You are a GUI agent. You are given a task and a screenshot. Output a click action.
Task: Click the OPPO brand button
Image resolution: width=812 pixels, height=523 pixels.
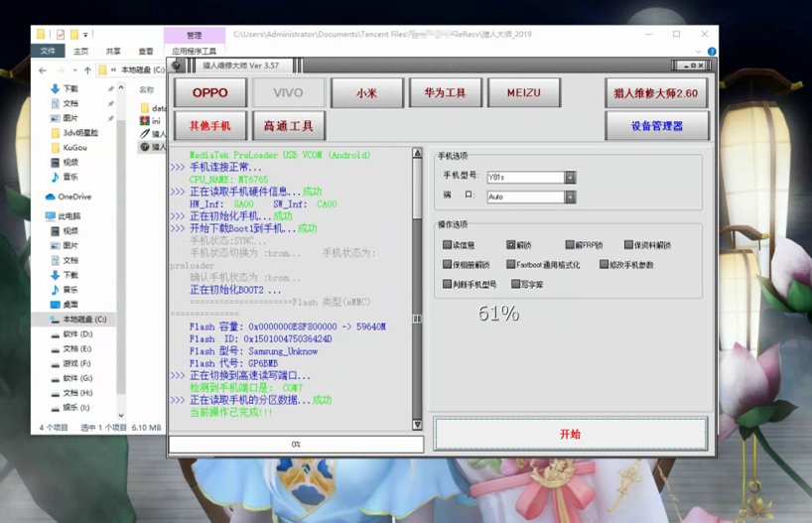pos(210,92)
